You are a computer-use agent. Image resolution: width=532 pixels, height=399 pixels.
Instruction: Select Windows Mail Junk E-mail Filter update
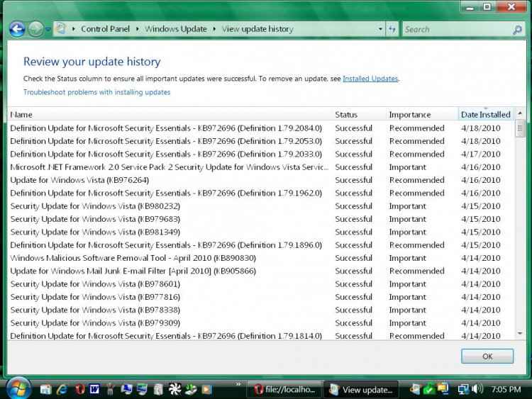pyautogui.click(x=260, y=271)
